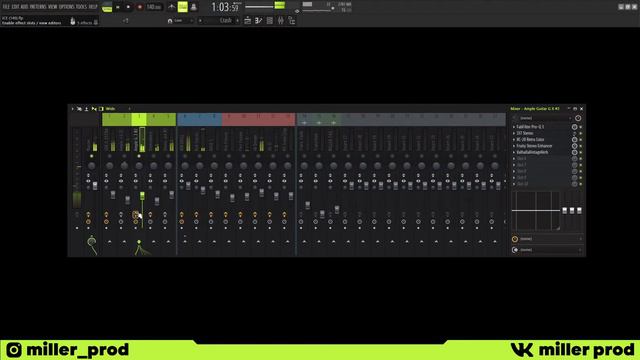Open the RC-20 Retro Color effect
The width and height of the screenshot is (640, 360).
click(x=530, y=140)
